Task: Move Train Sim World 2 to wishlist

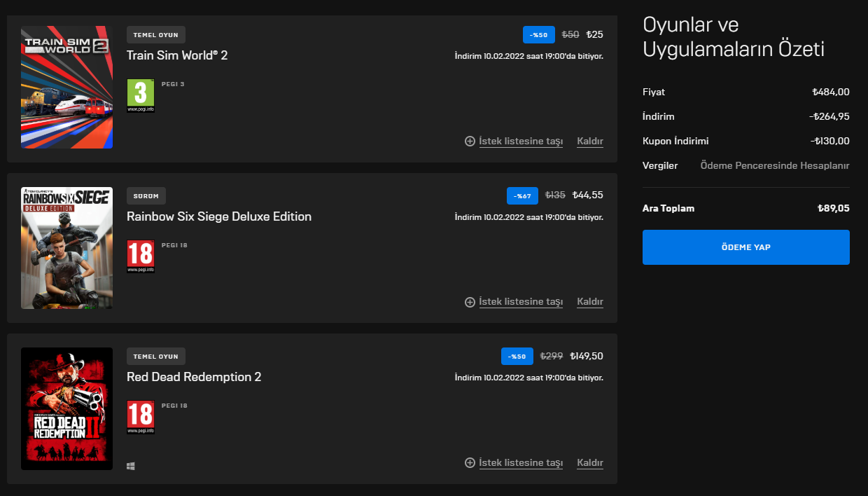Action: 521,142
